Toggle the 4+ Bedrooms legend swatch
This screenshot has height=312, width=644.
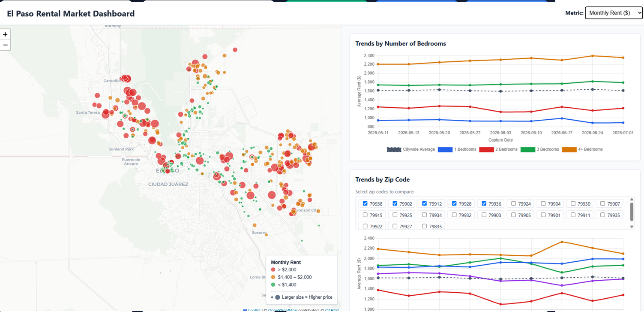click(x=569, y=149)
